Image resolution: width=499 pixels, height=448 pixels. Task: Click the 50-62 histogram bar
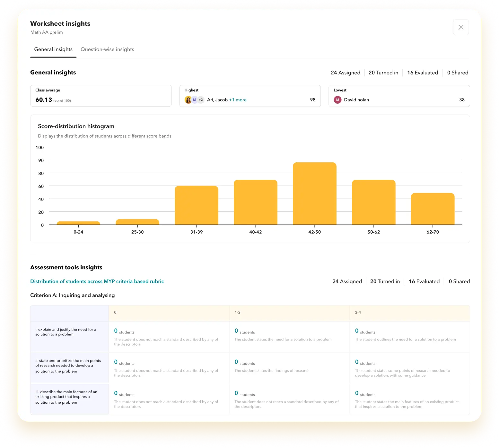coord(373,202)
